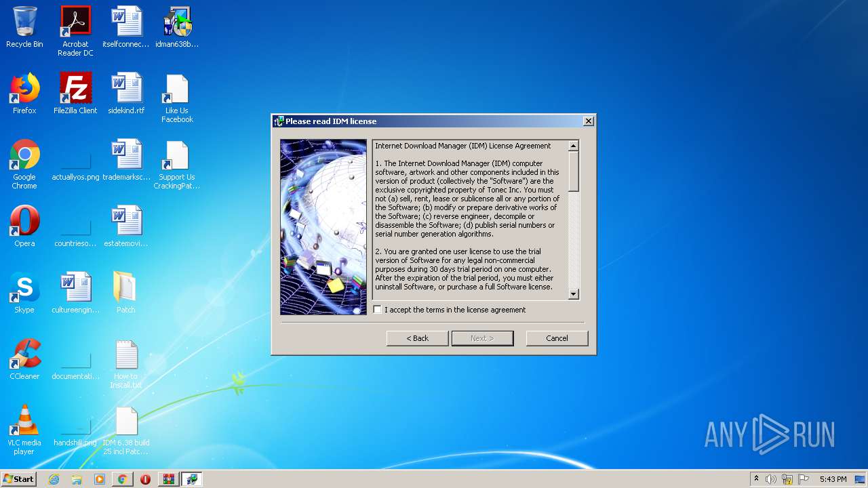Open Action Center flag tray icon
This screenshot has width=868, height=488.
tap(804, 479)
